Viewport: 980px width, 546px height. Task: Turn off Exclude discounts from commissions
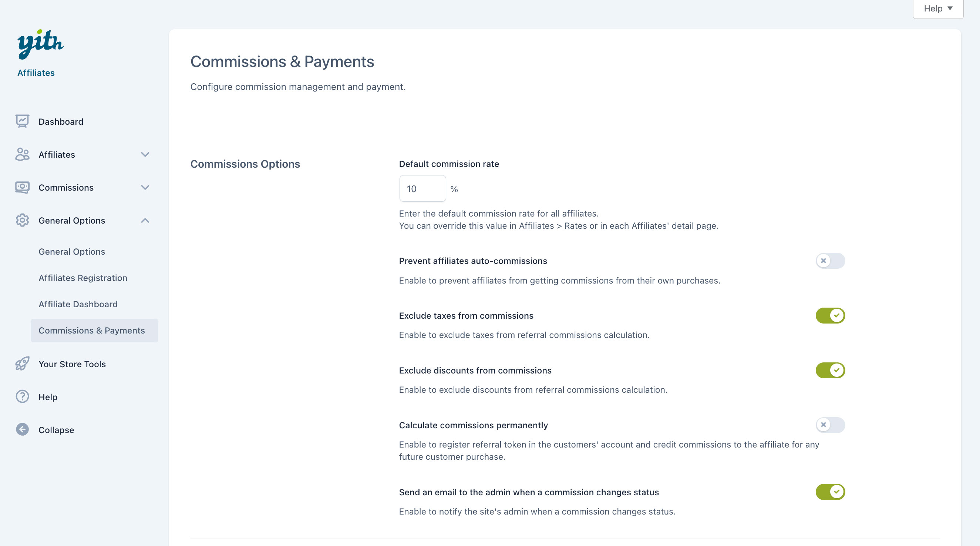point(830,371)
